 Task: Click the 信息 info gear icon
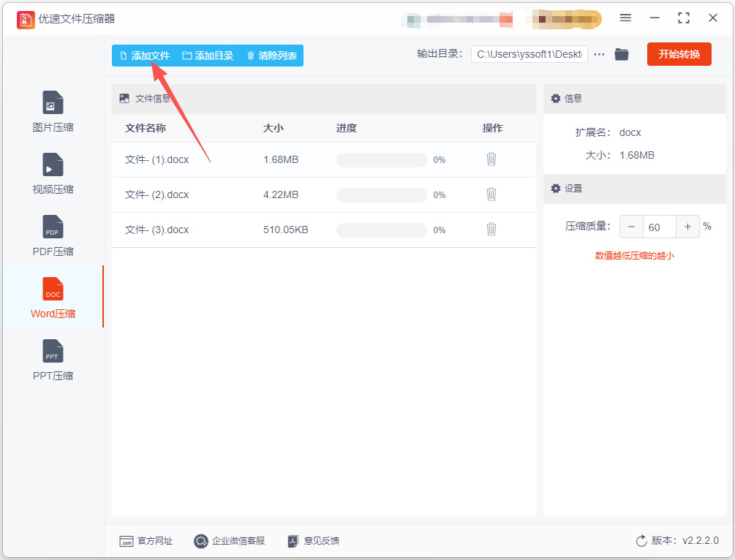[x=556, y=99]
